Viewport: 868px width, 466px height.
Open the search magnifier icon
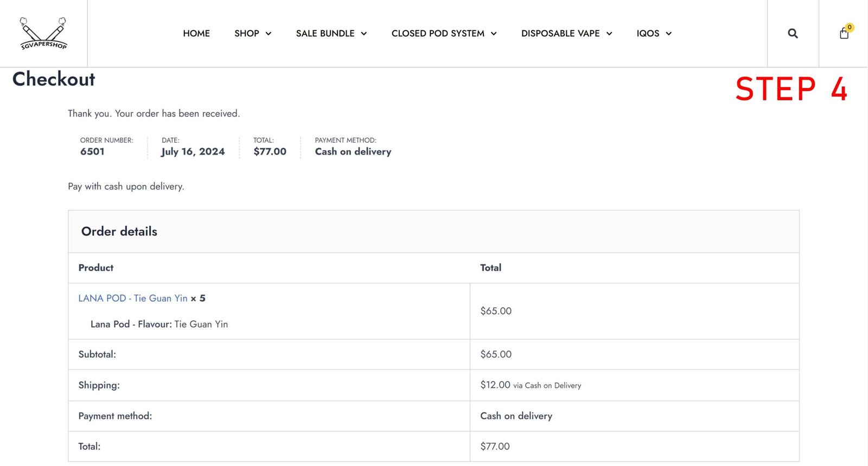click(x=793, y=34)
